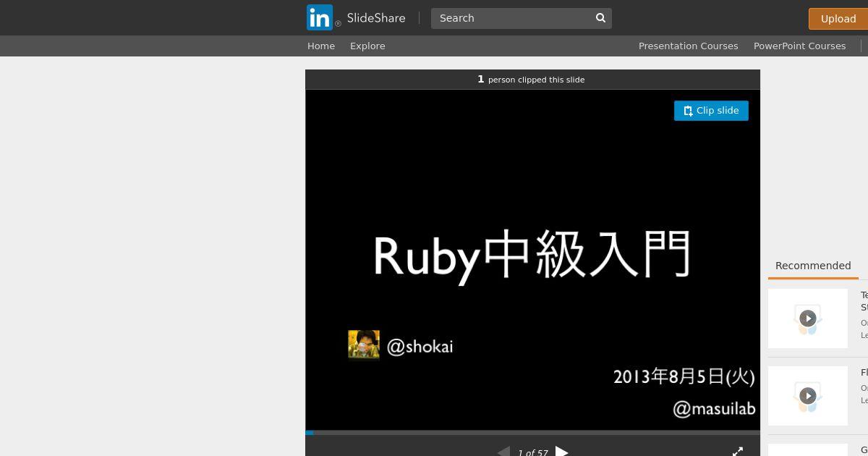
Task: Open the Explore nav item
Action: tap(367, 46)
